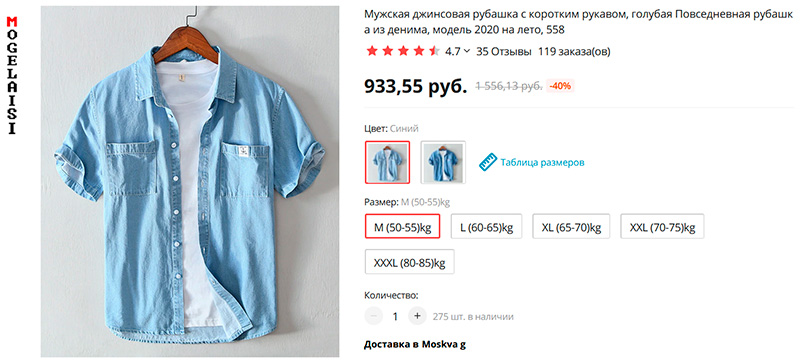Increase quantity with the plus button
This screenshot has height=360, width=800.
(417, 316)
